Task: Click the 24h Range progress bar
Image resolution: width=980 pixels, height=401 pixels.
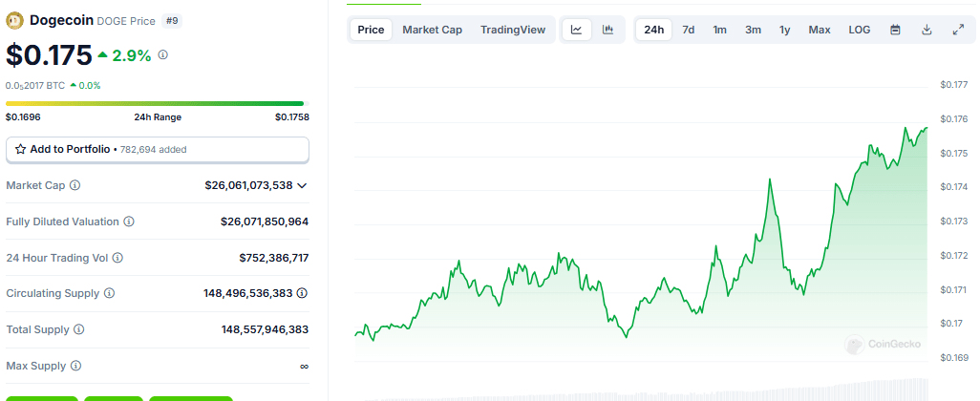Action: coord(155,103)
